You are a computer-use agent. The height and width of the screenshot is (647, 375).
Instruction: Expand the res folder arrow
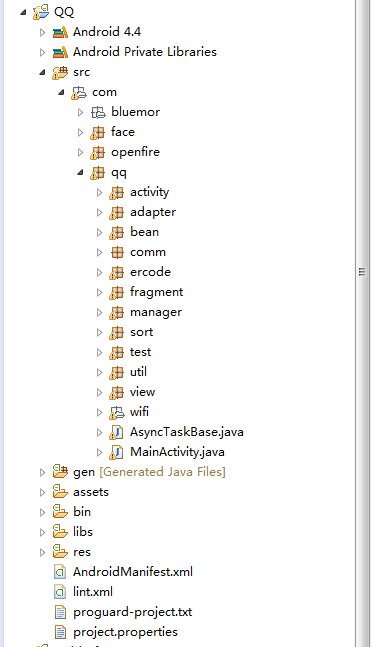click(42, 552)
